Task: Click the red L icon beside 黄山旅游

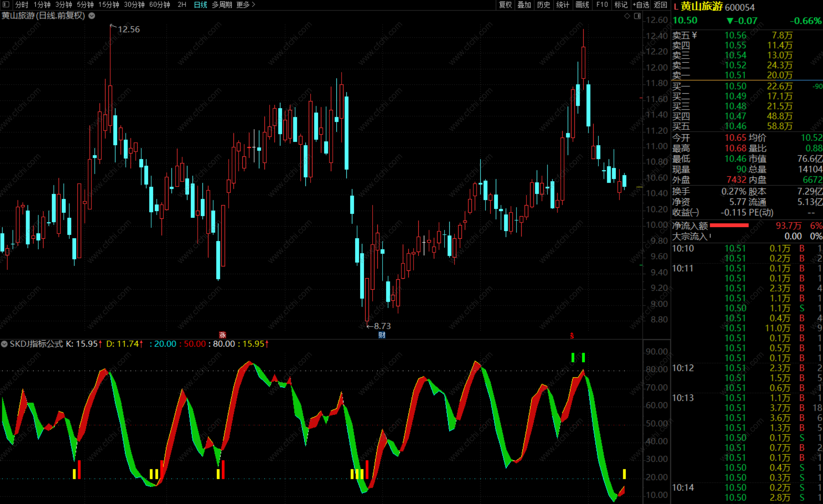Action: pyautogui.click(x=676, y=7)
